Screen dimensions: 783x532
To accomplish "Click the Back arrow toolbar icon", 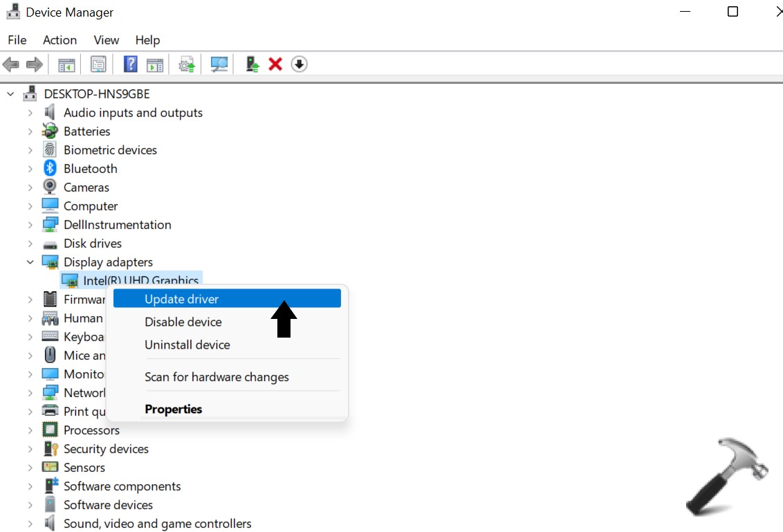I will point(11,64).
